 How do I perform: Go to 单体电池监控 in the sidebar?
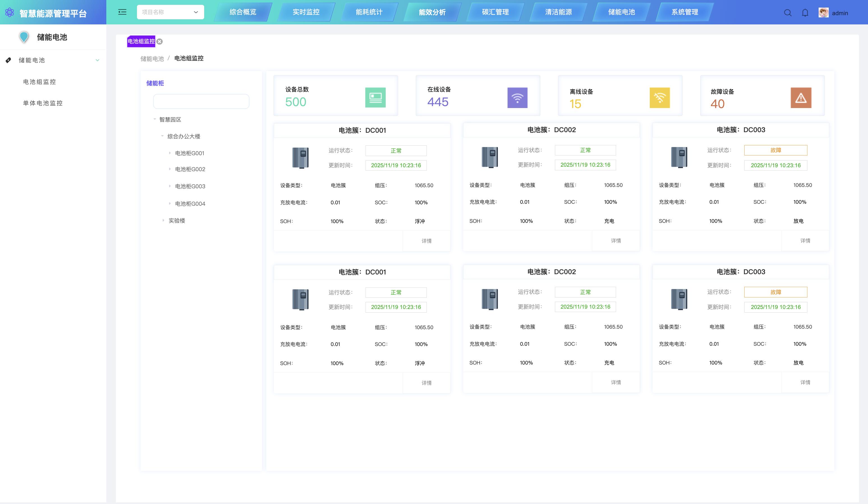pos(43,103)
